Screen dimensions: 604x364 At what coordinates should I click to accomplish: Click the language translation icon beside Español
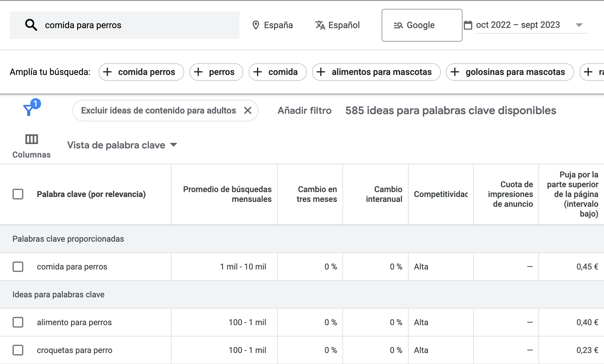319,25
